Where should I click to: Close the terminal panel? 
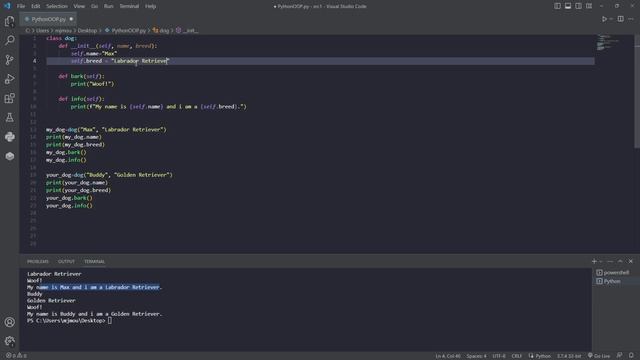tap(631, 261)
